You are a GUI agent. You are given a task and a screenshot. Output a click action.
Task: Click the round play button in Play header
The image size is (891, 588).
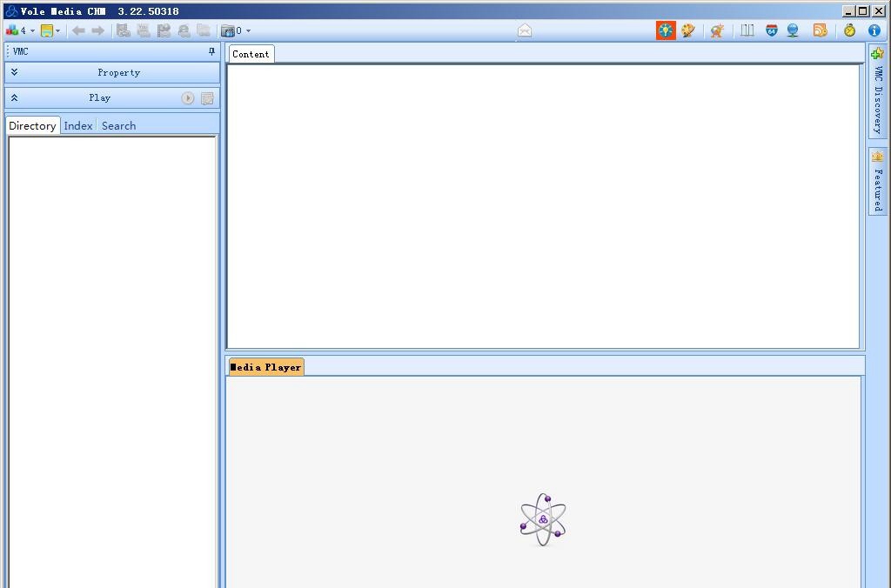[188, 98]
